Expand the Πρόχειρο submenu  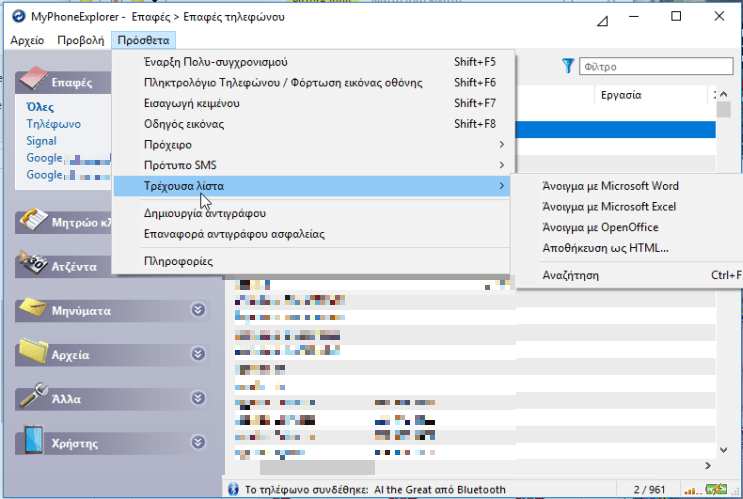point(312,145)
